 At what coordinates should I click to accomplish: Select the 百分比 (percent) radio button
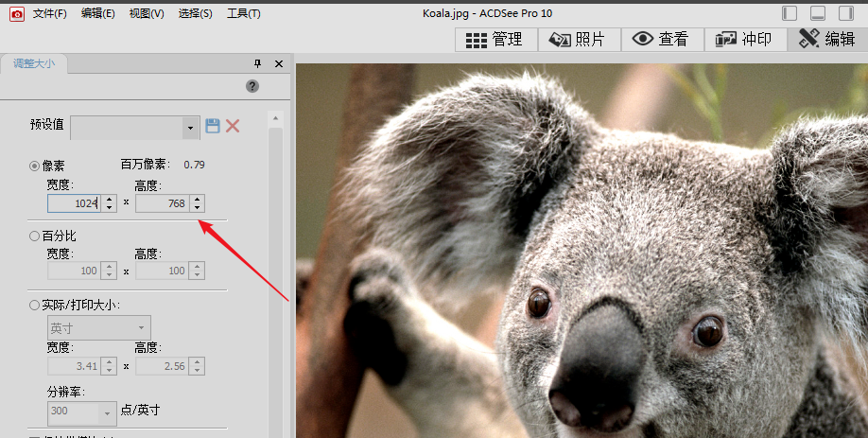click(36, 236)
